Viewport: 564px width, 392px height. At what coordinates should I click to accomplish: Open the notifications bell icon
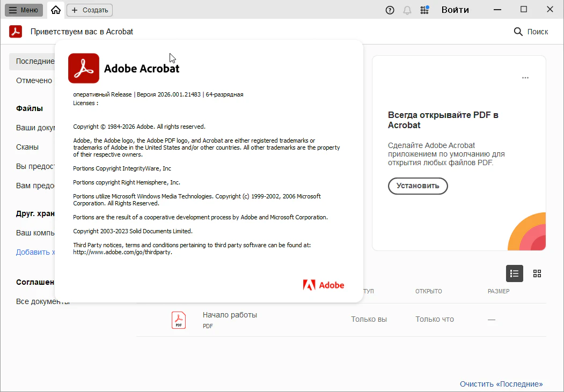coord(407,10)
